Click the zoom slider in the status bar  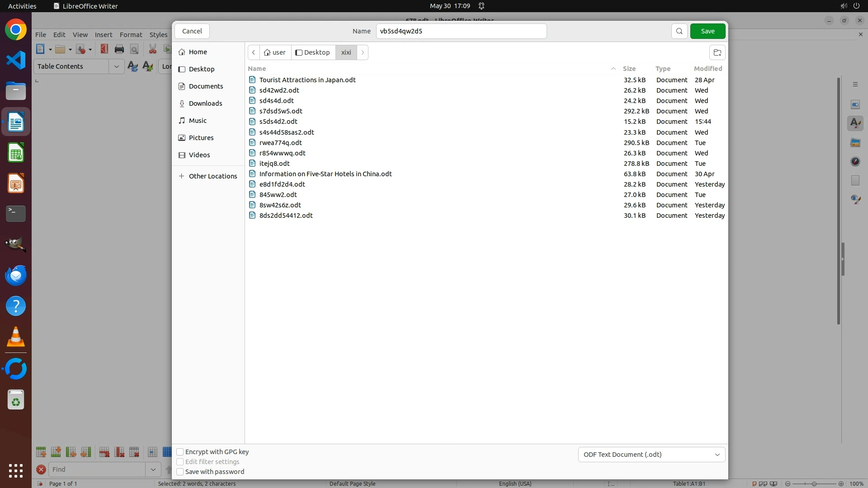click(814, 483)
